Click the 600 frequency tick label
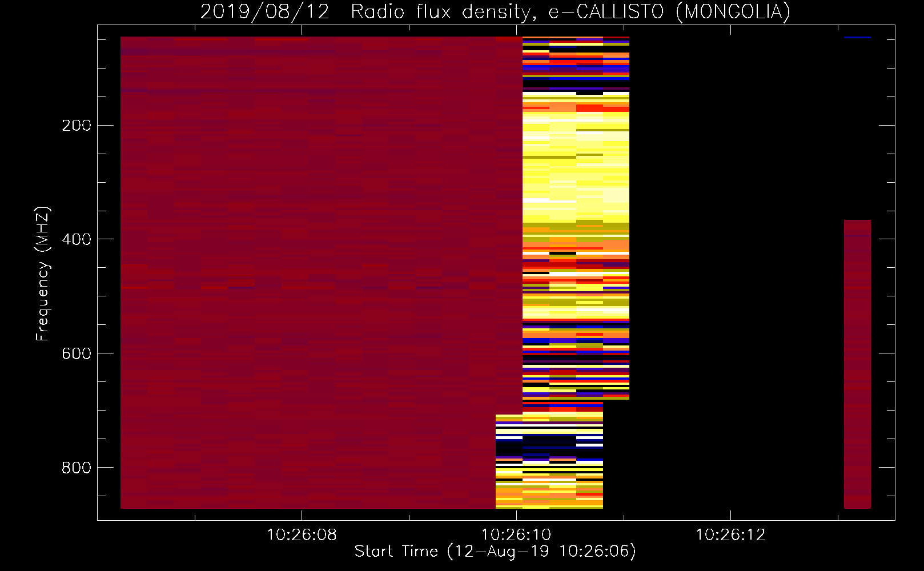 (77, 353)
